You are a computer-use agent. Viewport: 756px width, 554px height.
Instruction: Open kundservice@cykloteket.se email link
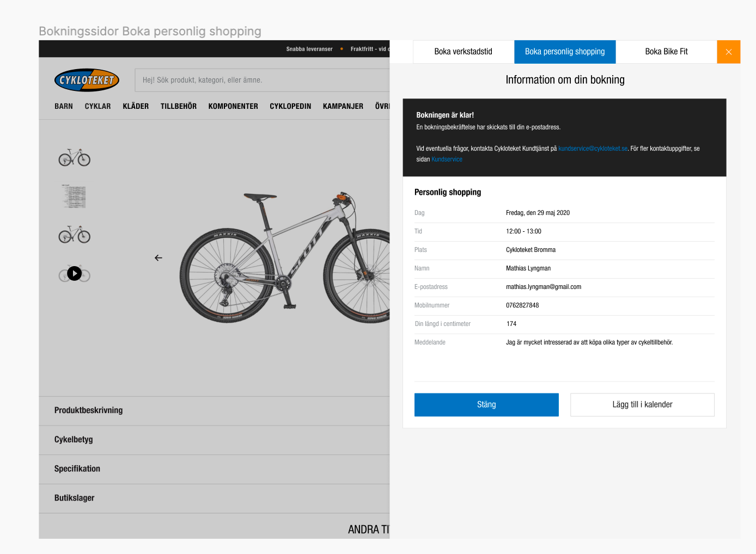[593, 149]
